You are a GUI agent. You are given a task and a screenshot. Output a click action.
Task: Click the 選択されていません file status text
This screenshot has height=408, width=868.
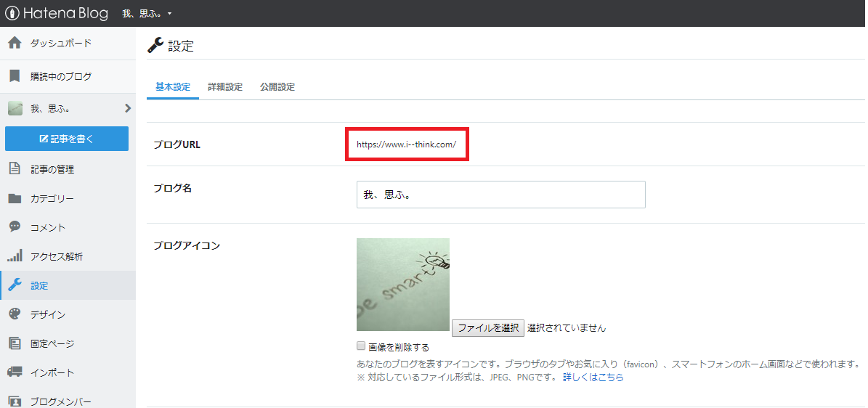pos(567,327)
